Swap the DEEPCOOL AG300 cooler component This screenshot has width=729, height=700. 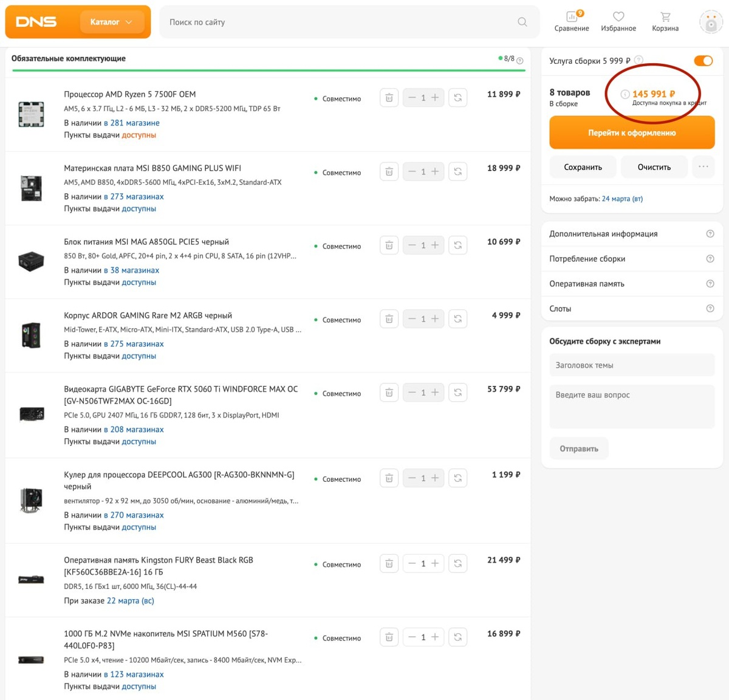[458, 478]
